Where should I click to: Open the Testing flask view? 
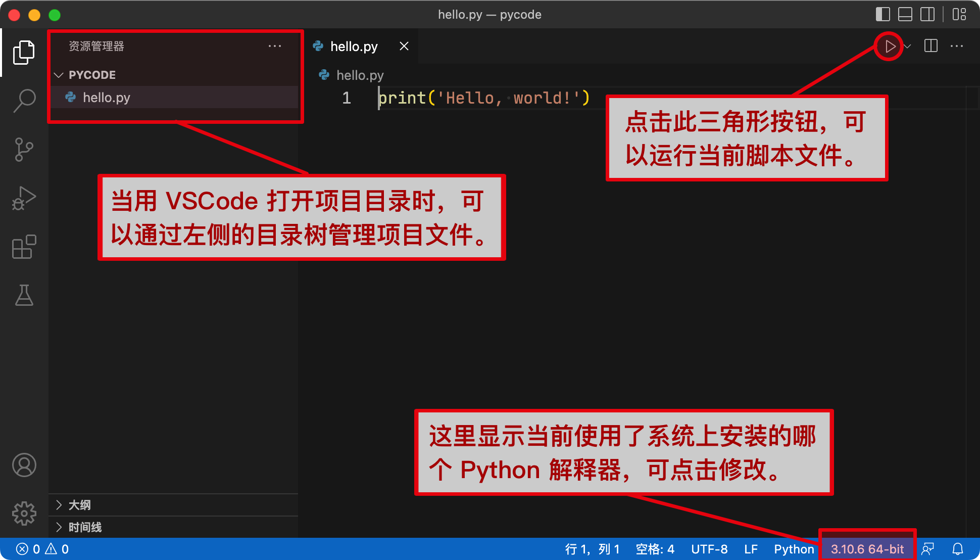click(x=24, y=295)
